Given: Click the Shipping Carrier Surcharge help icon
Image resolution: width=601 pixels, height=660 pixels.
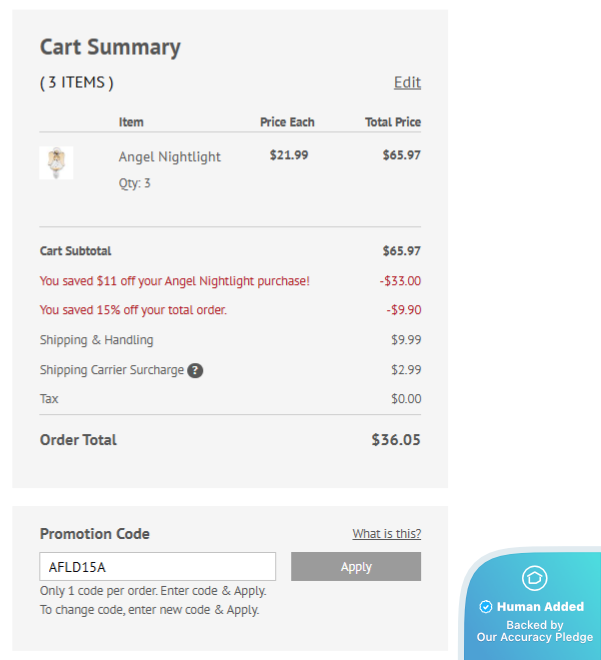Looking at the screenshot, I should (x=195, y=370).
